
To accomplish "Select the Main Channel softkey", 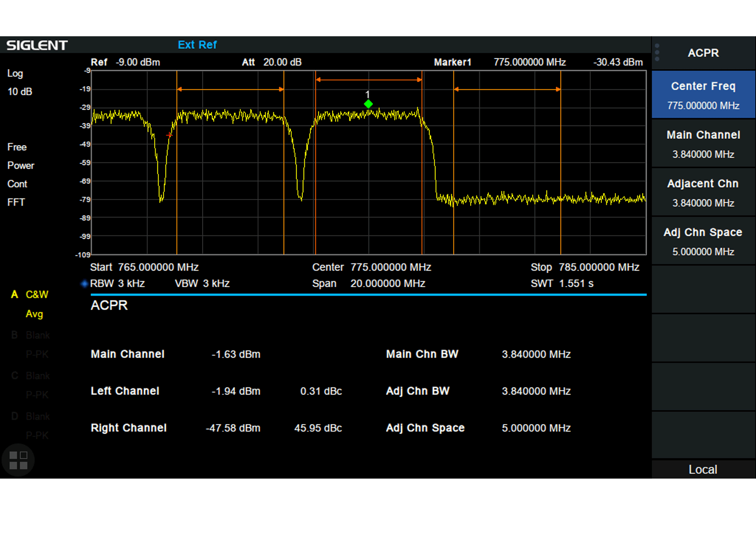I will pyautogui.click(x=703, y=144).
